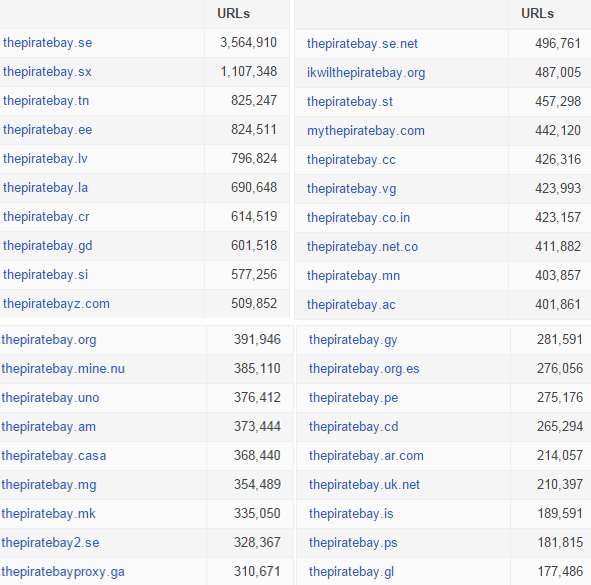591x585 pixels.
Task: Open thepiratebay.ar.com link
Action: click(366, 456)
